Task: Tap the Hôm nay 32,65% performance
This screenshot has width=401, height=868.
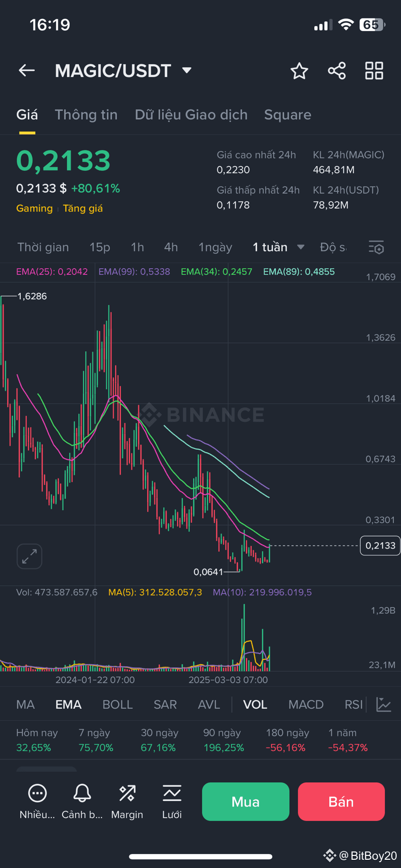Action: 37,740
